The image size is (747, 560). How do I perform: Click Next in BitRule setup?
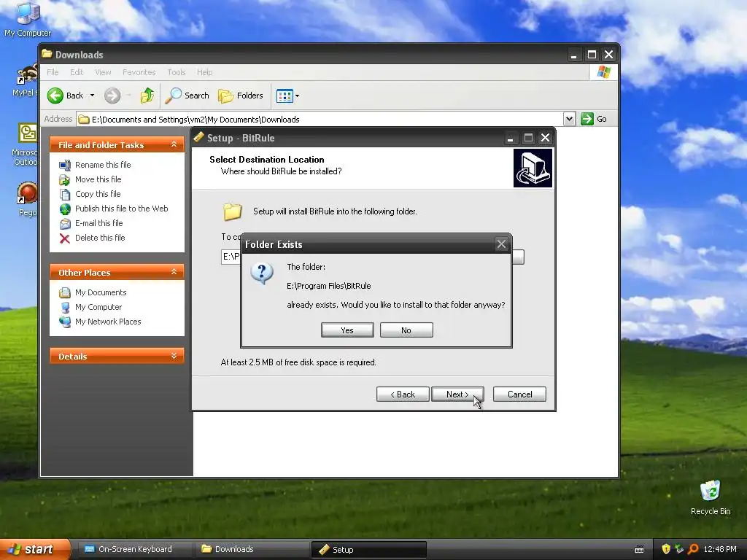(x=457, y=394)
